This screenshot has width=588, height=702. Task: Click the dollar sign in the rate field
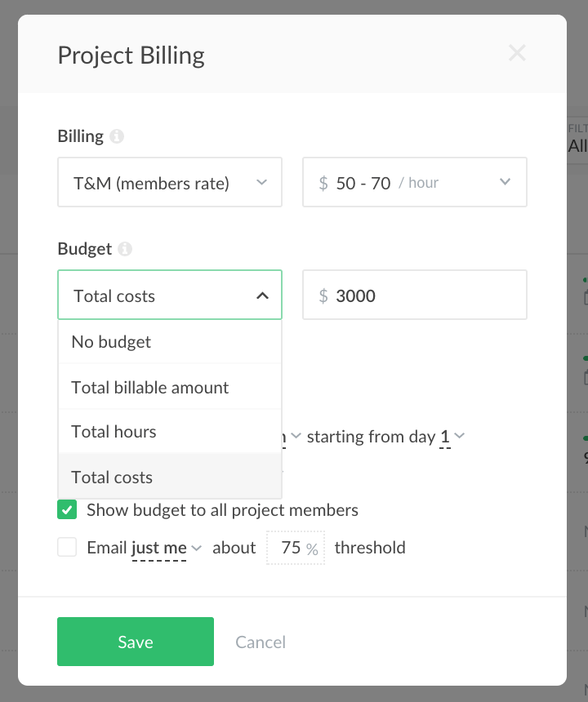click(x=323, y=183)
